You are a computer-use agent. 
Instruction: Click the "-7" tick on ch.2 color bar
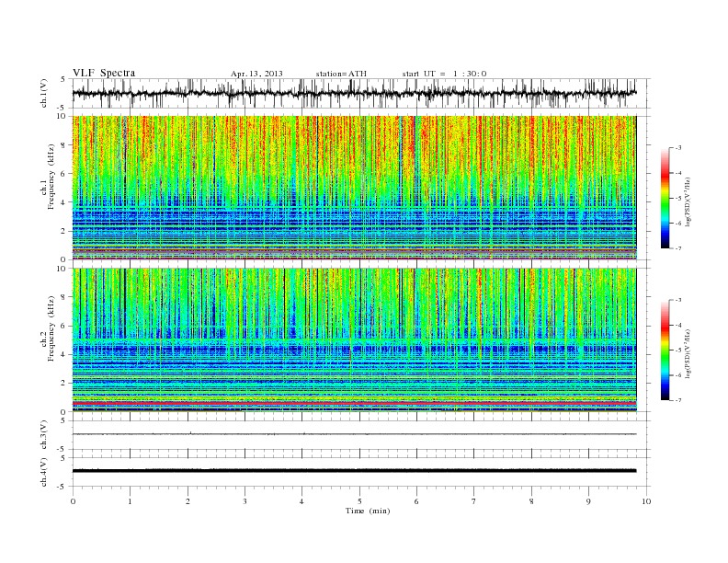(678, 400)
